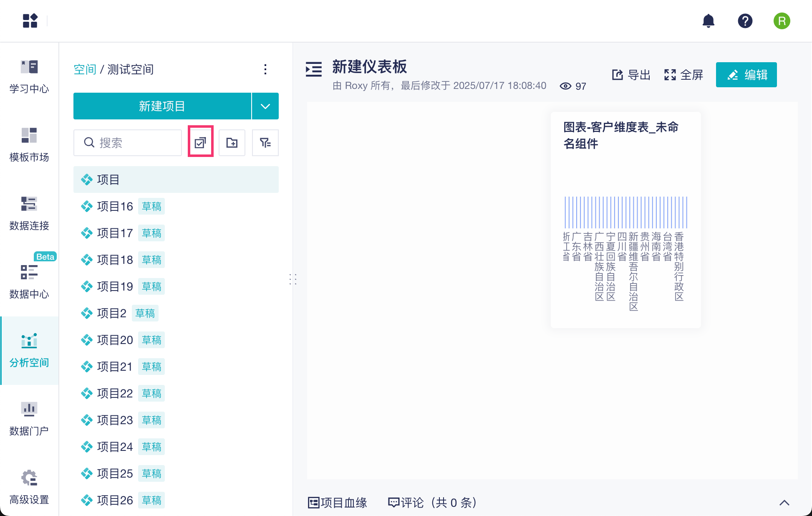Expand the bottom panel chevron
The image size is (812, 516).
point(784,503)
